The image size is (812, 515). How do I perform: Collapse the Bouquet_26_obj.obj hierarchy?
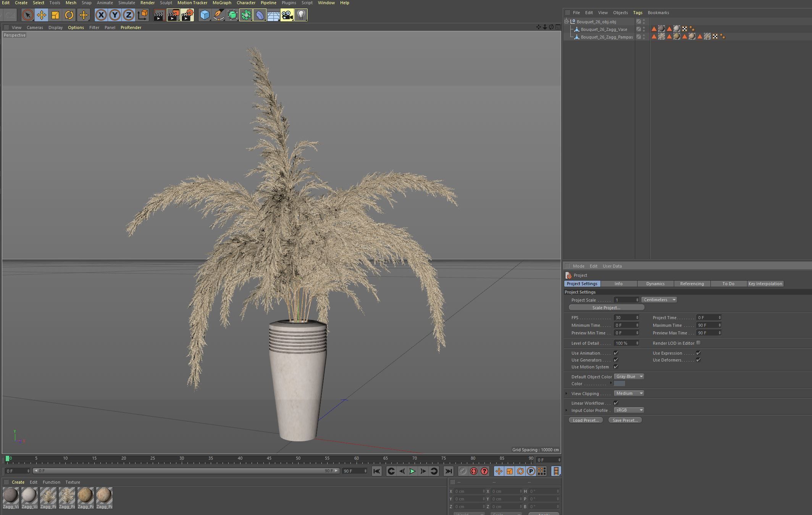point(567,21)
